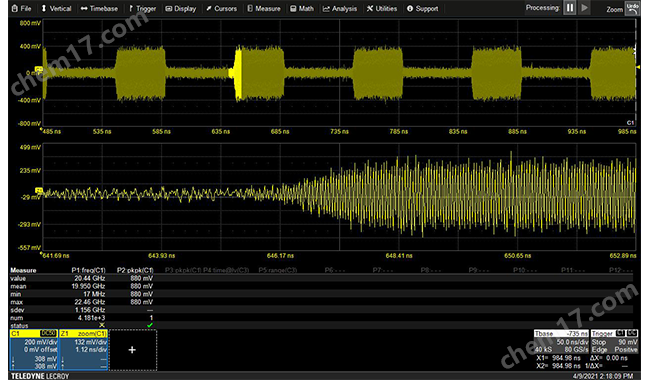This screenshot has width=650, height=380.
Task: Open the File menu
Action: pos(22,8)
